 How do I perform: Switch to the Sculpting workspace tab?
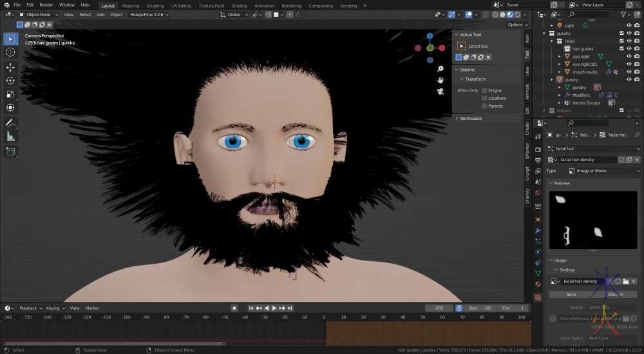155,5
